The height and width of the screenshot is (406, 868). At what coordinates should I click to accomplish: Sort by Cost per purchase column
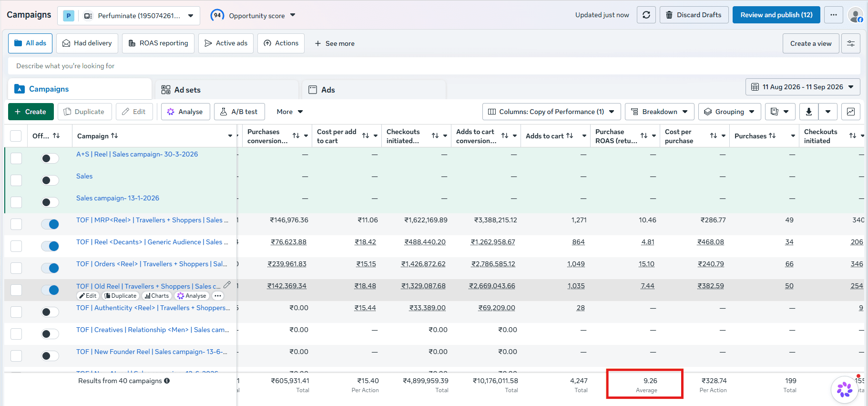coord(714,136)
